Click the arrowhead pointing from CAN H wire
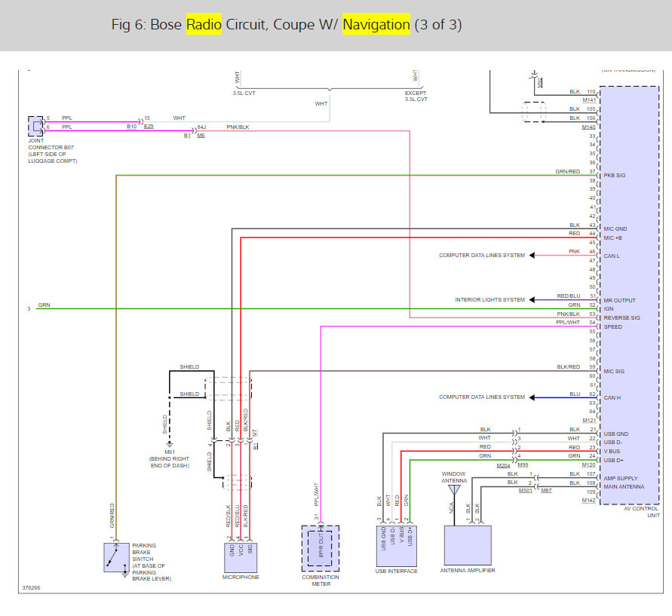This screenshot has width=672, height=616. tap(532, 397)
